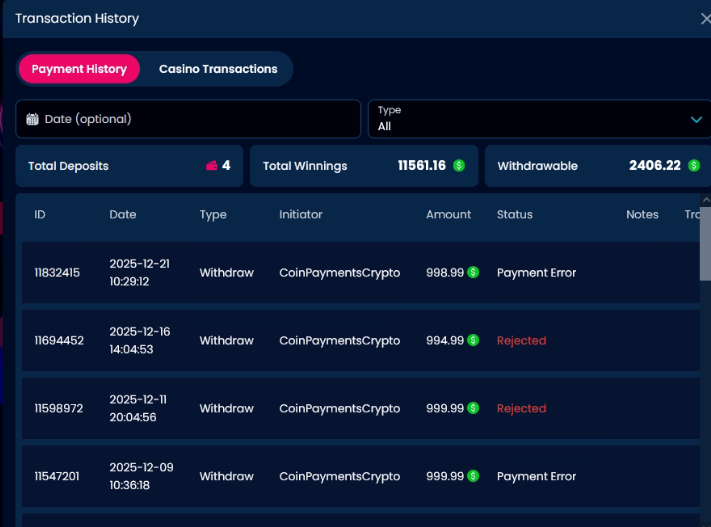Click dollar icon next to 998.99 amount
Screen dimensions: 711x527
(x=473, y=272)
